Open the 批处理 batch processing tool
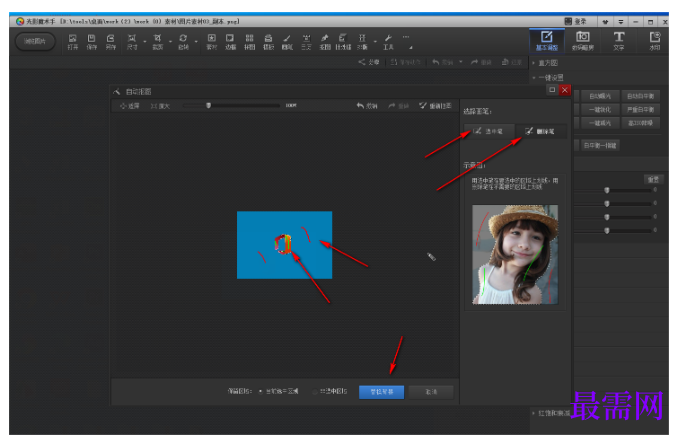The height and width of the screenshot is (437, 682). pyautogui.click(x=343, y=42)
